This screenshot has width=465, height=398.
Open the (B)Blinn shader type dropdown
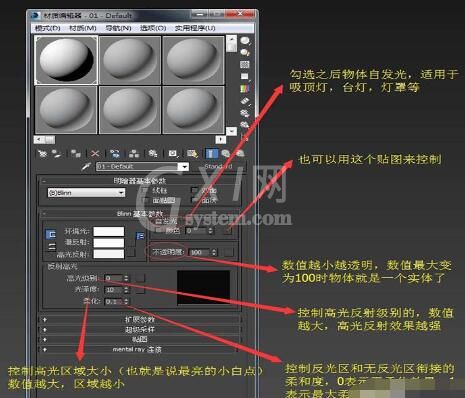click(x=87, y=193)
